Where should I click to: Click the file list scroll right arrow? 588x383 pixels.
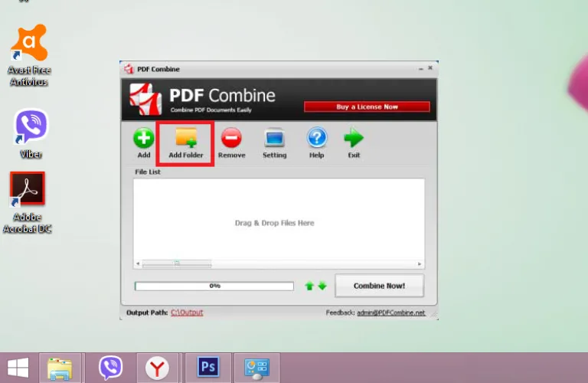420,264
